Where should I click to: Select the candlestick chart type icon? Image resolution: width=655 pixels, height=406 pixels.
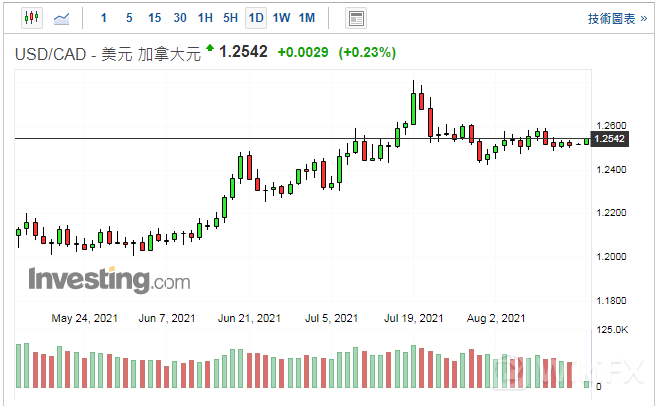pos(30,18)
